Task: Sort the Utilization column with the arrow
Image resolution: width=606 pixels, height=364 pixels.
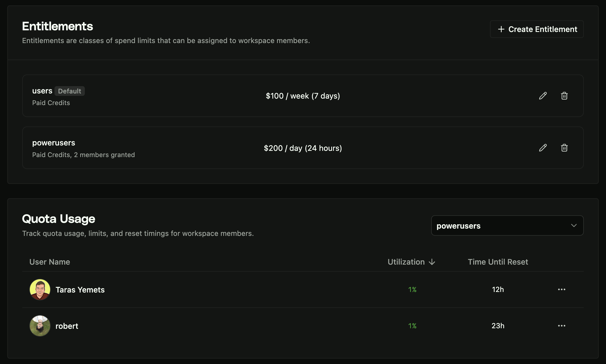Action: tap(431, 262)
